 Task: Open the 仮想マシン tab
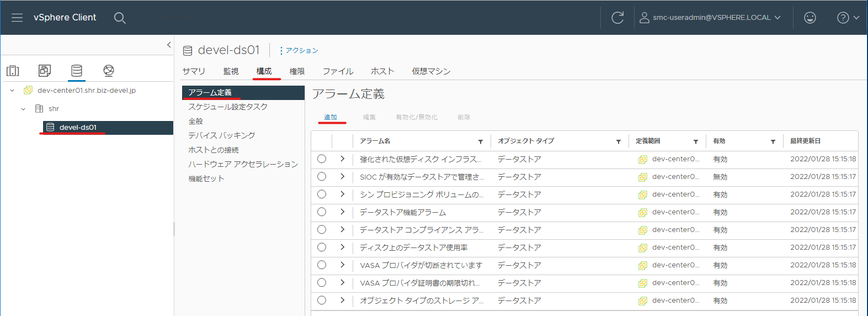pyautogui.click(x=431, y=71)
